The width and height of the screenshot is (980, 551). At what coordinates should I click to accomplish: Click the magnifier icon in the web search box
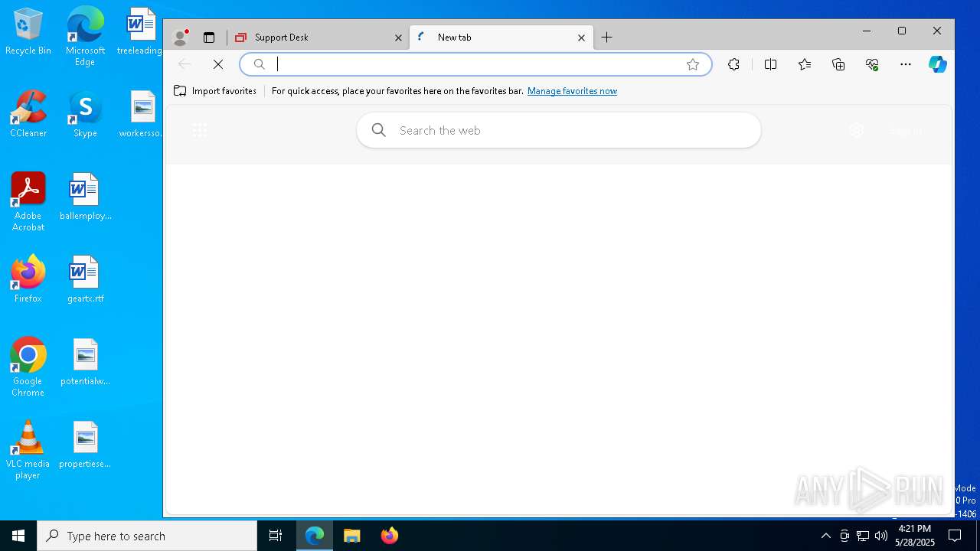coord(378,130)
